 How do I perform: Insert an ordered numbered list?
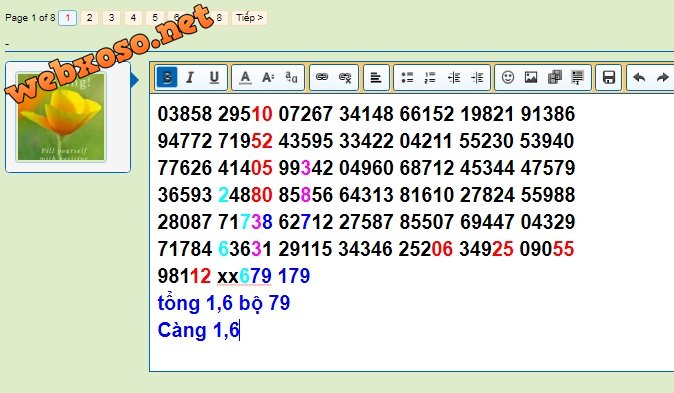430,78
